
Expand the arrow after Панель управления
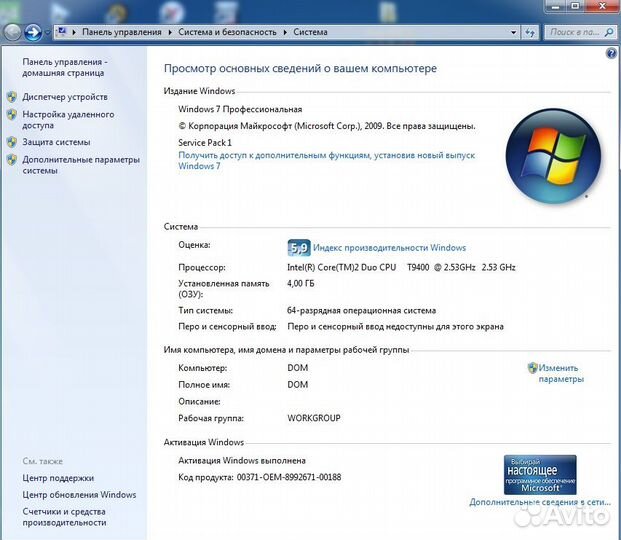170,32
